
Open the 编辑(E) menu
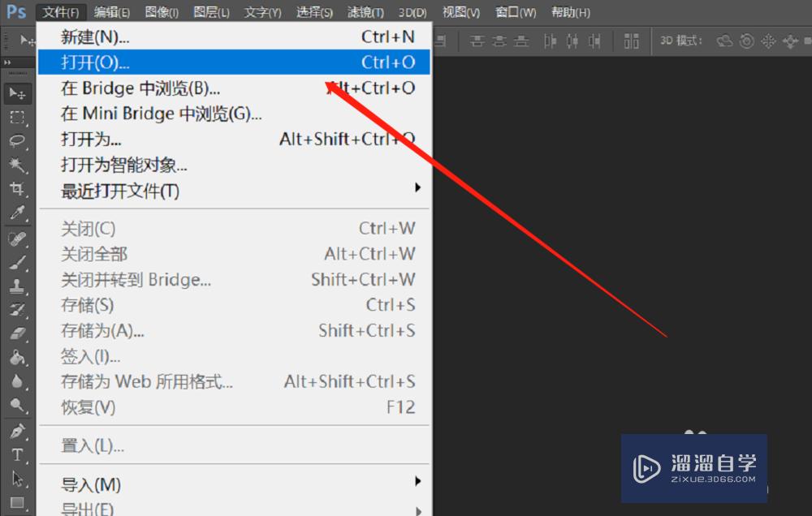coord(112,12)
